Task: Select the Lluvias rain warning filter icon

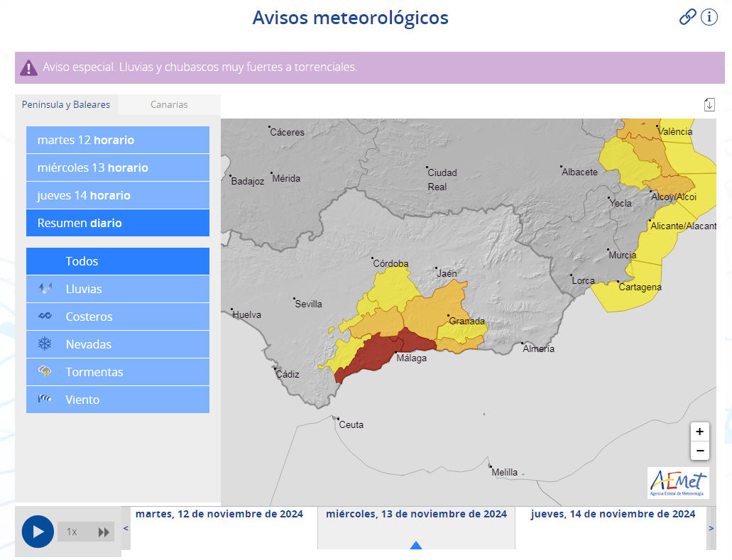Action: coord(44,289)
